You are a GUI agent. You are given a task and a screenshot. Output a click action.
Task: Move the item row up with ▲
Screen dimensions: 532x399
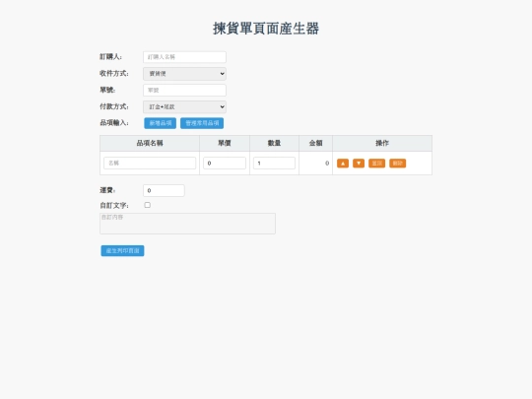pyautogui.click(x=343, y=164)
